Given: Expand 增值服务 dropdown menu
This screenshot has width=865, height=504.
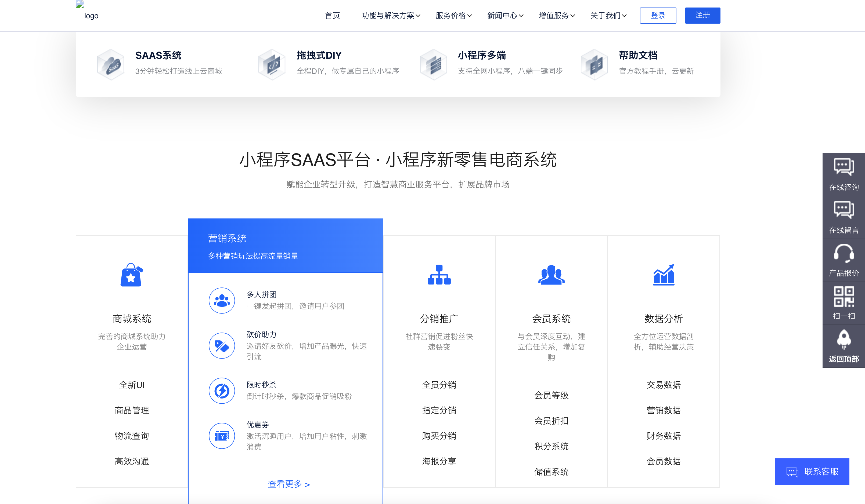Looking at the screenshot, I should point(557,15).
